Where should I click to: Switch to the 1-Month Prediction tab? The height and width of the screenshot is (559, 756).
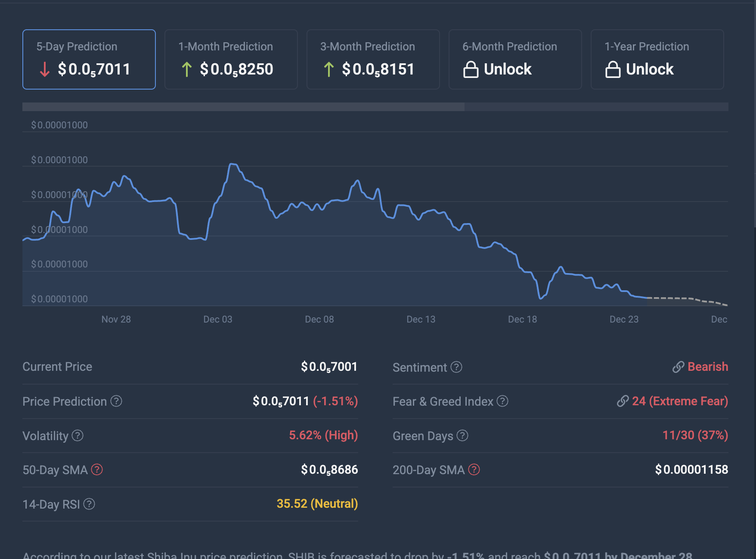[x=231, y=59]
